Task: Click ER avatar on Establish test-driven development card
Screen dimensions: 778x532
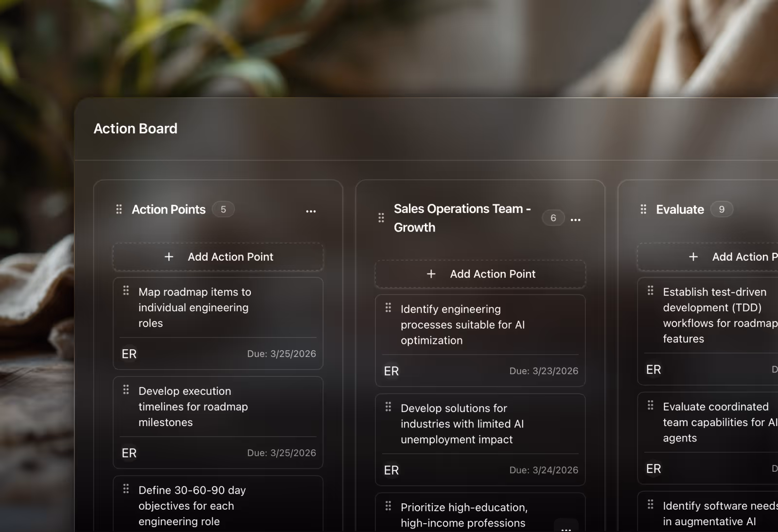Action: pos(654,370)
